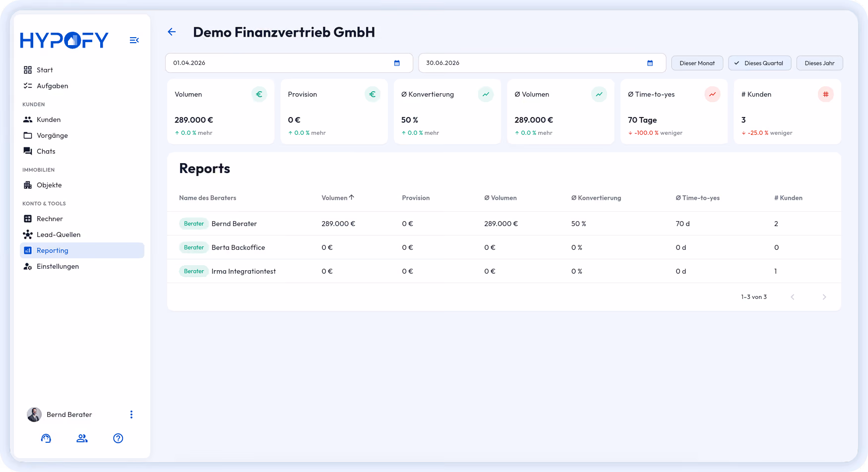868x472 pixels.
Task: Click the red Kunden hash icon
Action: coord(825,94)
